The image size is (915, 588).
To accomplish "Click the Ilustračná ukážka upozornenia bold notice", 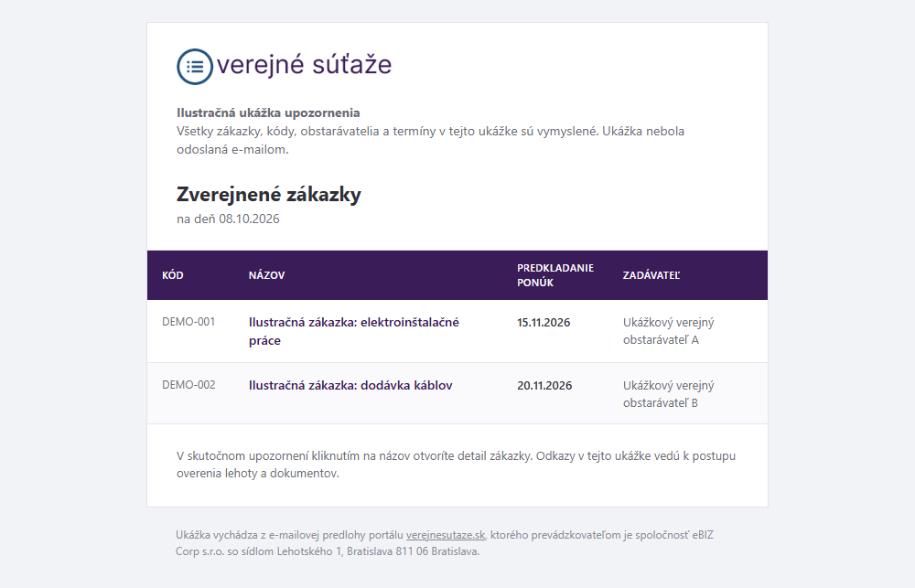I will point(268,112).
